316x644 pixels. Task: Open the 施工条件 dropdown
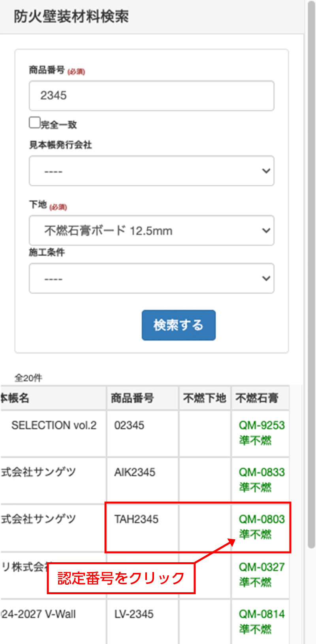pyautogui.click(x=151, y=279)
